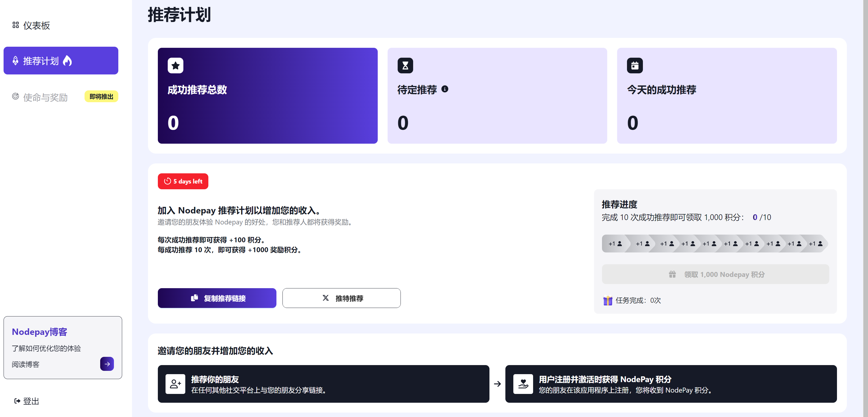Click the star icon in 成功推荐总数 card
Viewport: 868px width, 417px height.
pyautogui.click(x=176, y=65)
